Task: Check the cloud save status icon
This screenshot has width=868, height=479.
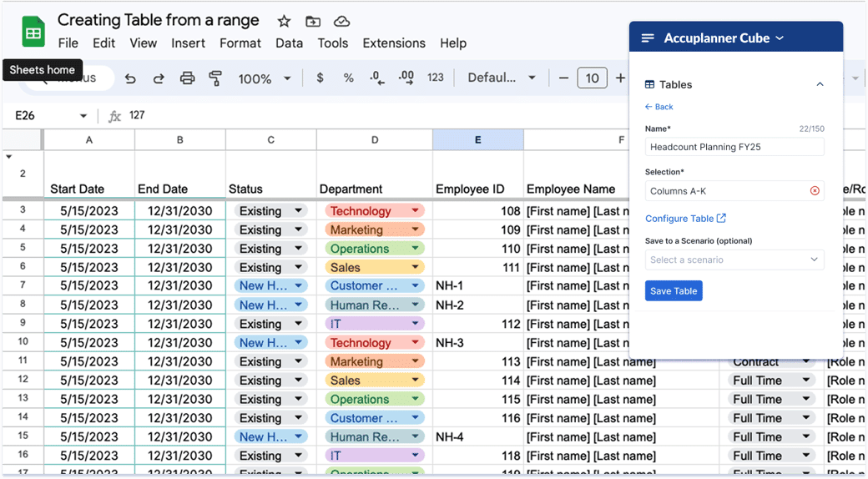Action: point(341,22)
